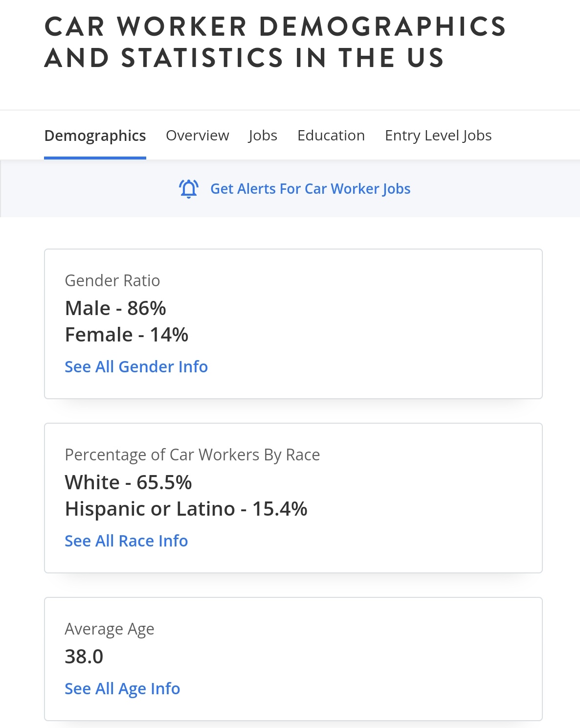Click the Gender Ratio card heading
Viewport: 580px width, 728px height.
click(112, 280)
